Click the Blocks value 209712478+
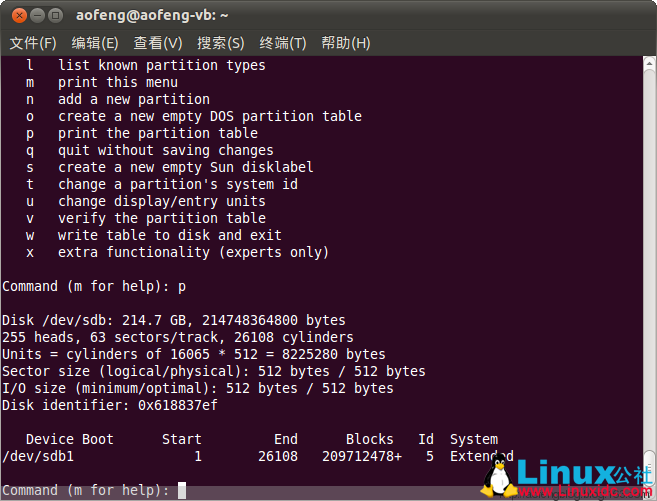Image resolution: width=657 pixels, height=501 pixels. [362, 456]
